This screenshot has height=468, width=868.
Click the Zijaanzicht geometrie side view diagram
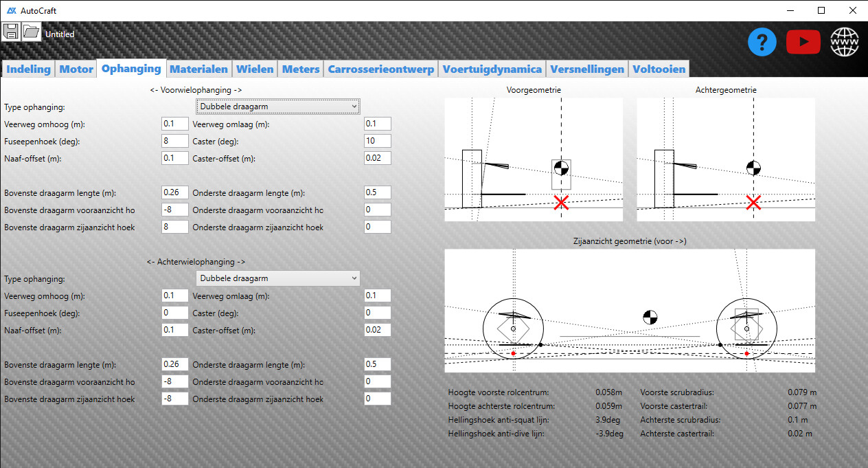pos(630,311)
